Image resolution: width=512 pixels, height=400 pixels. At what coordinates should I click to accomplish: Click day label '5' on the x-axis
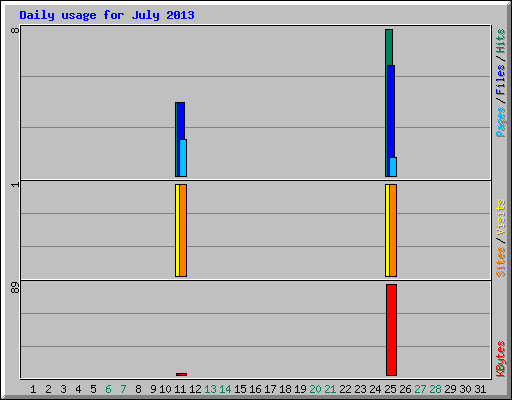93,389
